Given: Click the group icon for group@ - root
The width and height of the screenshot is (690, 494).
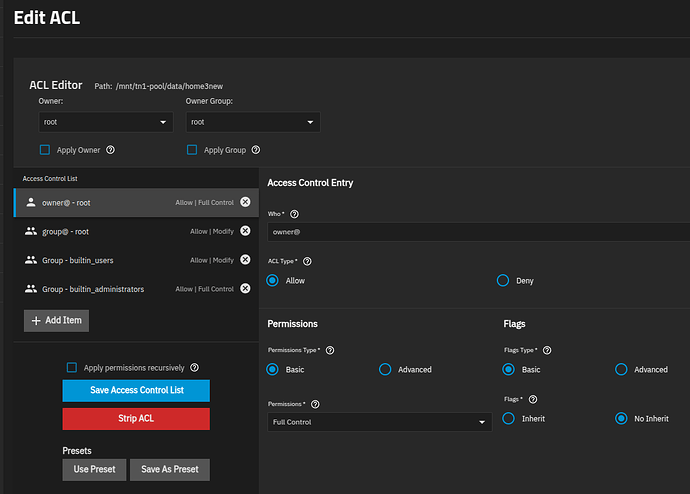Looking at the screenshot, I should (x=31, y=231).
